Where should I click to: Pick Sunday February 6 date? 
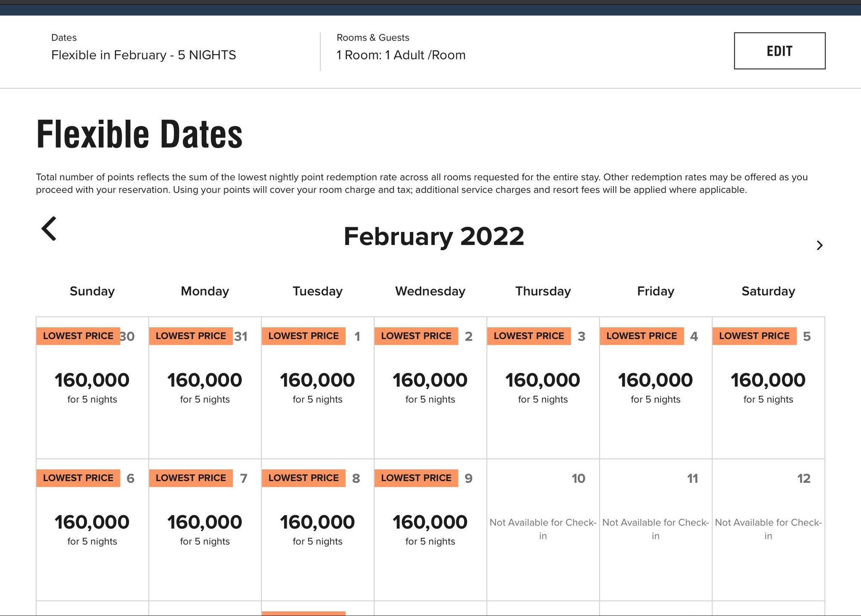(x=92, y=530)
